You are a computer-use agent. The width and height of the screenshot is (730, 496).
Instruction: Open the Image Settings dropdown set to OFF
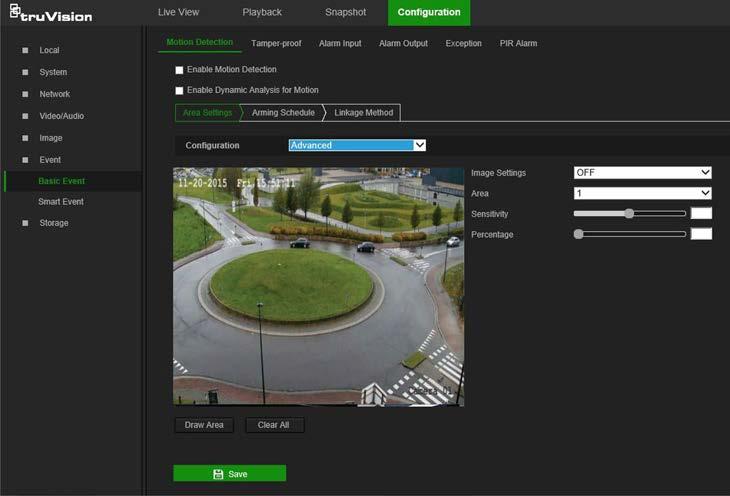[x=642, y=172]
